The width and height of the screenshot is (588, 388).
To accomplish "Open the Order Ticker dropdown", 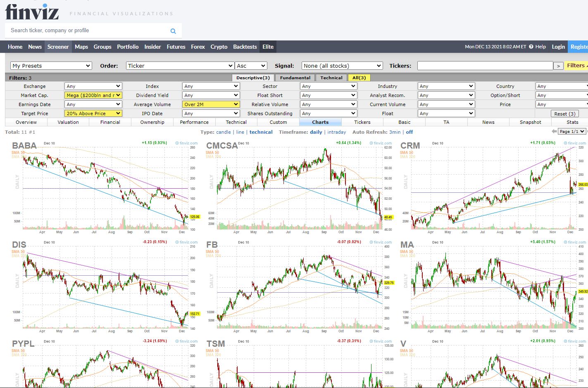I will 180,66.
